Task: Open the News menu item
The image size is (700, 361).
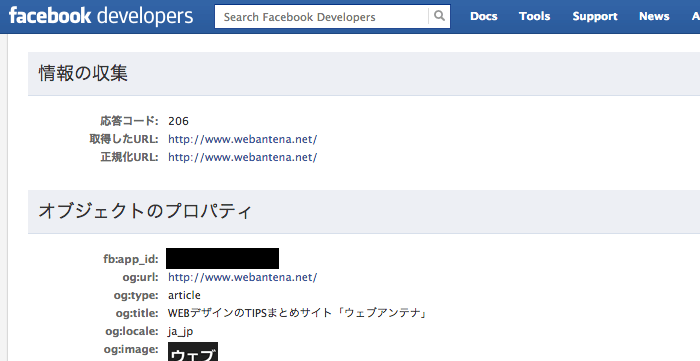Action: [654, 17]
